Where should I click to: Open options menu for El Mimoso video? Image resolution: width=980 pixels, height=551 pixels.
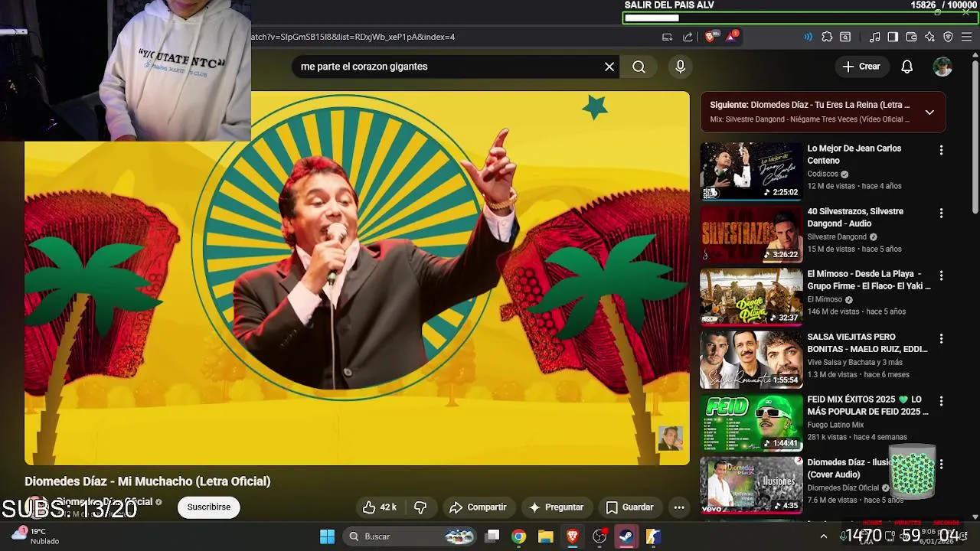(x=941, y=276)
